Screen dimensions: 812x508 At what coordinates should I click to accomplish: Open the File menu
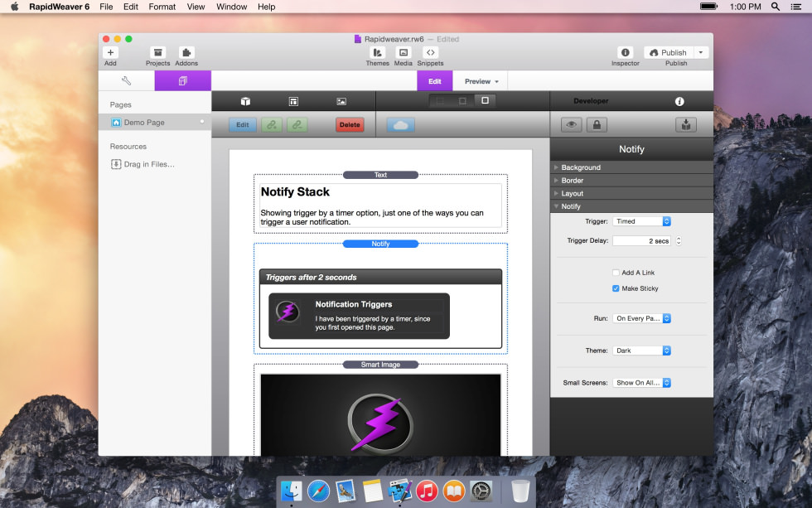(x=106, y=7)
